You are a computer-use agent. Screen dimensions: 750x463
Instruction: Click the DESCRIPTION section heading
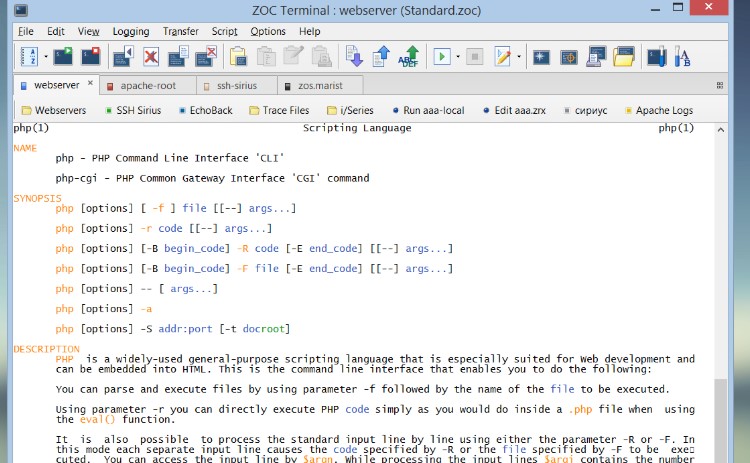click(x=46, y=349)
